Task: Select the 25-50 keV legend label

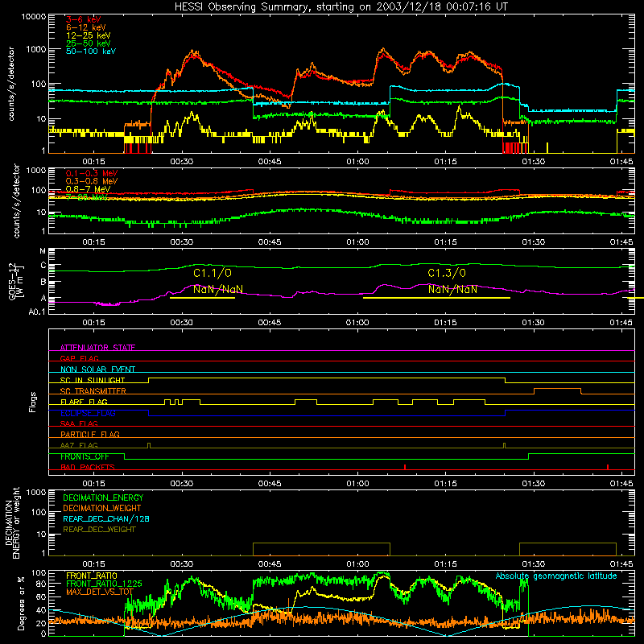Action: [x=88, y=43]
